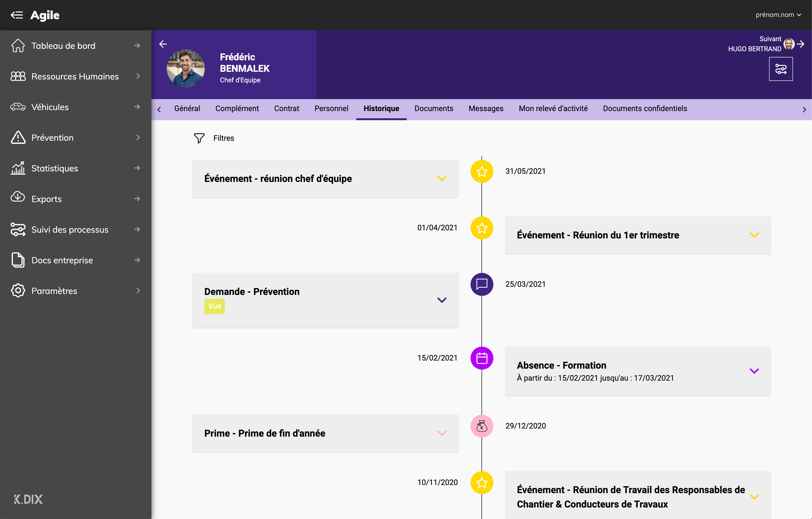812x519 pixels.
Task: Click the money bag marker for 29/12/2020
Action: tap(482, 426)
